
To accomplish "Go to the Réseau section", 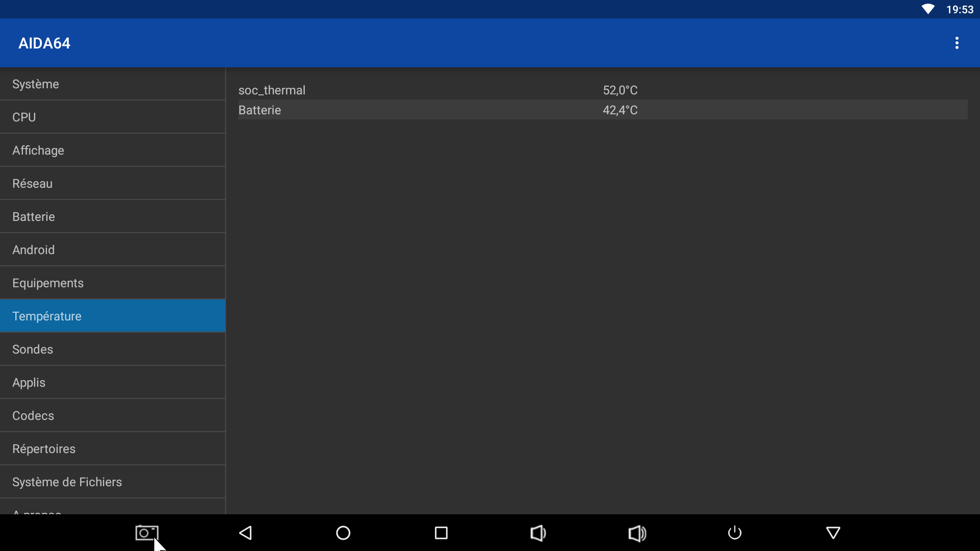I will pos(112,183).
